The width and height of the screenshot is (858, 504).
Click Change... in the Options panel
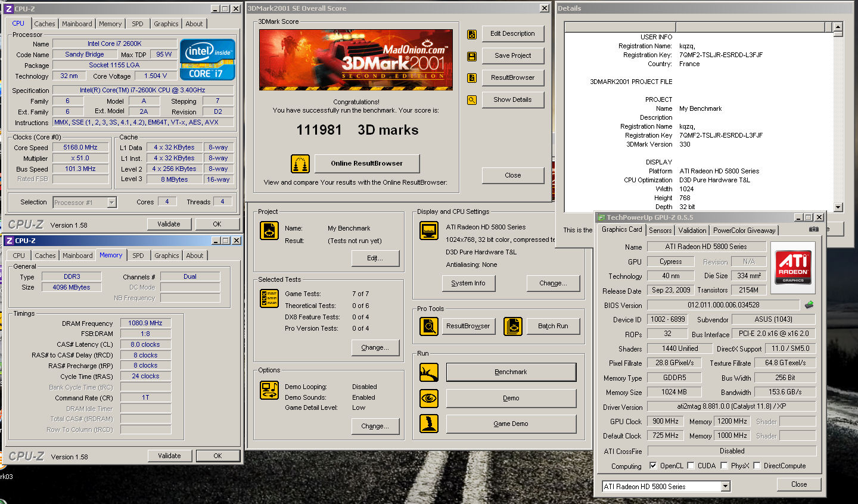pyautogui.click(x=375, y=426)
